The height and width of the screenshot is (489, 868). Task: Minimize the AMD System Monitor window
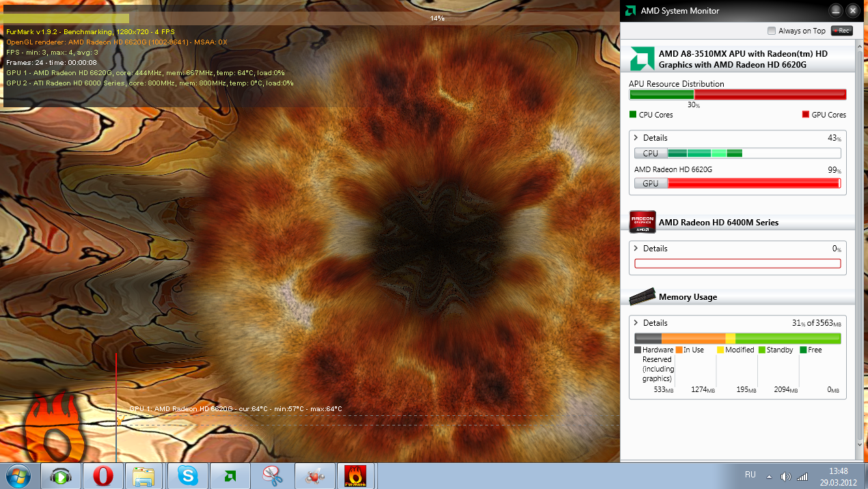click(835, 11)
